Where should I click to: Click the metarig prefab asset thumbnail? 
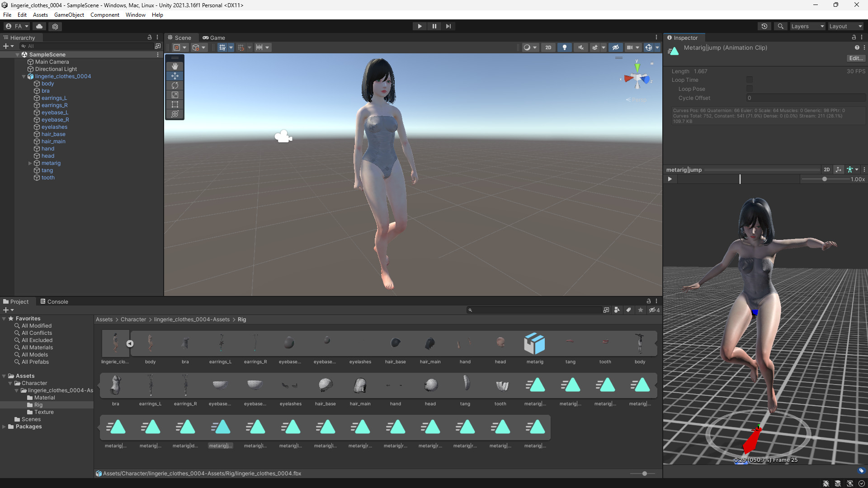[535, 343]
